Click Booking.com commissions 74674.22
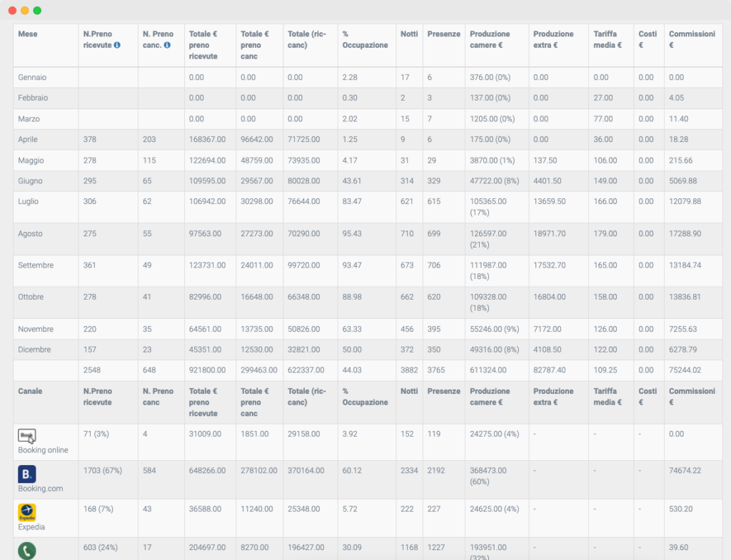The height and width of the screenshot is (560, 731). point(685,471)
